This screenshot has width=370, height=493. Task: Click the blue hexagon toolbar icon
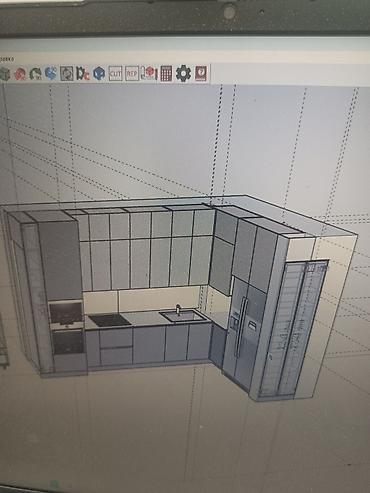click(99, 73)
